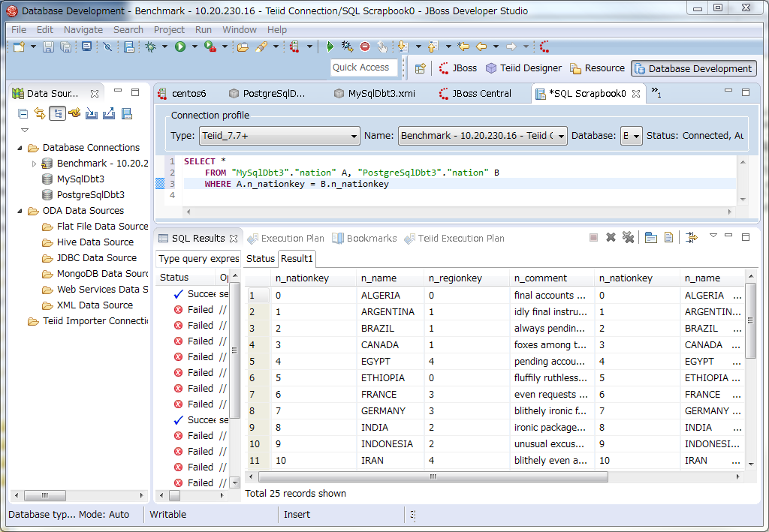The width and height of the screenshot is (769, 532).
Task: Click the Type query expression field
Action: 198,259
